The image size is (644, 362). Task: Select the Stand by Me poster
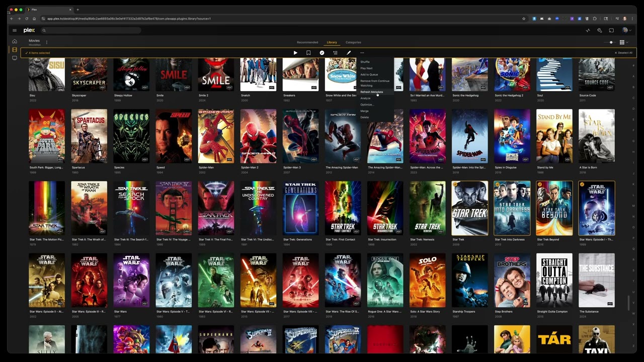point(554,136)
